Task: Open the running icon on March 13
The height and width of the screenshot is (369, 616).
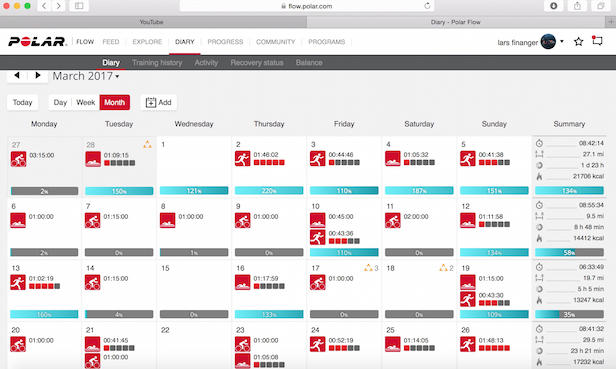Action: coord(18,283)
